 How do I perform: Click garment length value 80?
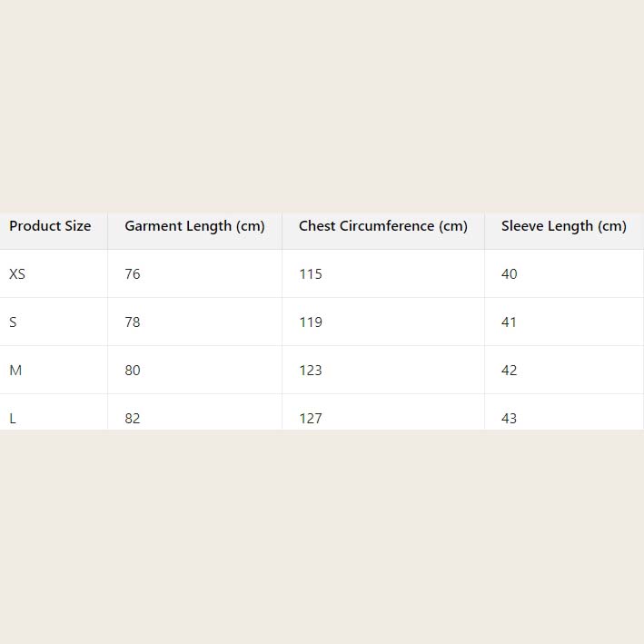click(x=133, y=371)
